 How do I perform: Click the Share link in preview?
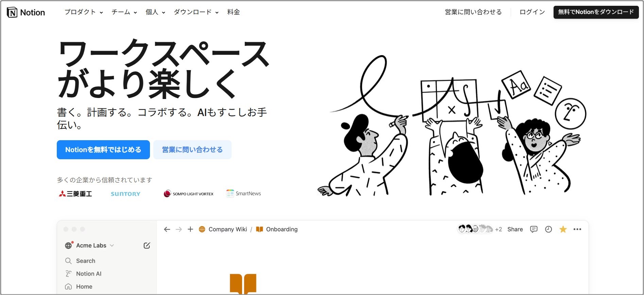515,229
